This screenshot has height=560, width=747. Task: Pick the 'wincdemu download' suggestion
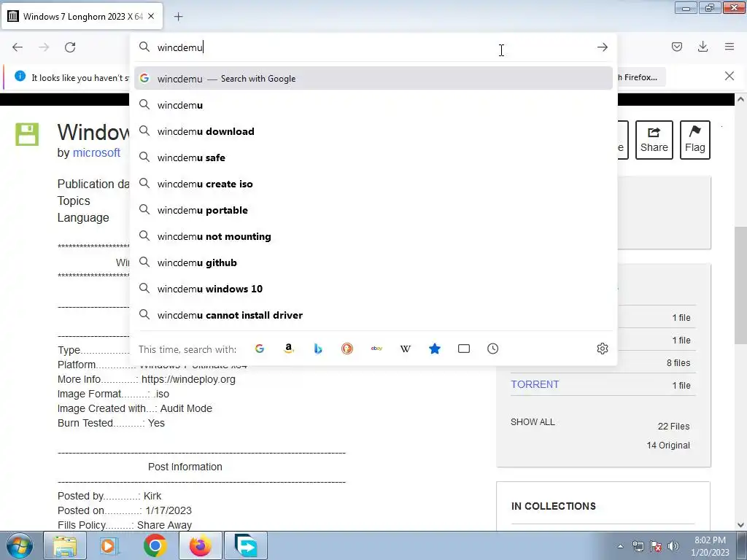click(373, 131)
